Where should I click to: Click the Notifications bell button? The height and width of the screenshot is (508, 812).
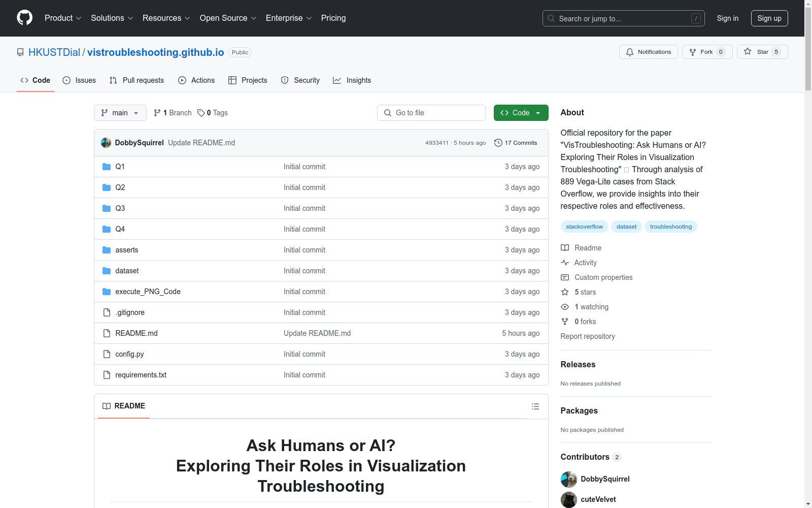(x=648, y=52)
